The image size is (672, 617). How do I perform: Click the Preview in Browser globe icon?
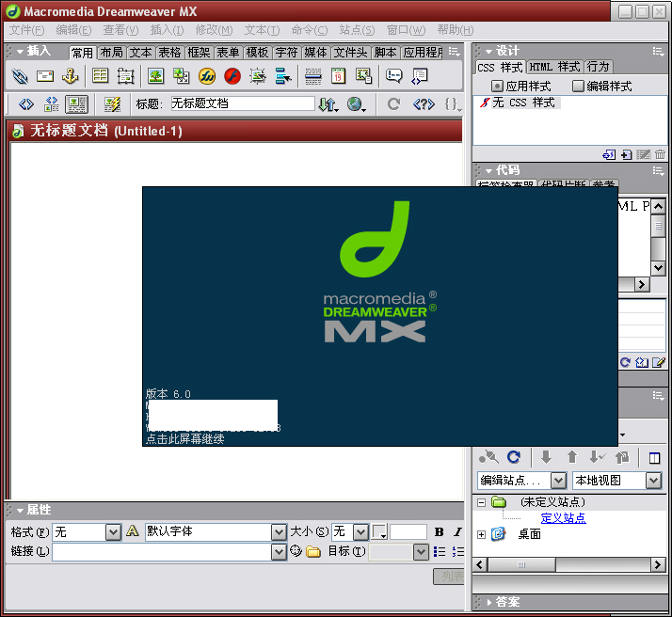(x=356, y=104)
